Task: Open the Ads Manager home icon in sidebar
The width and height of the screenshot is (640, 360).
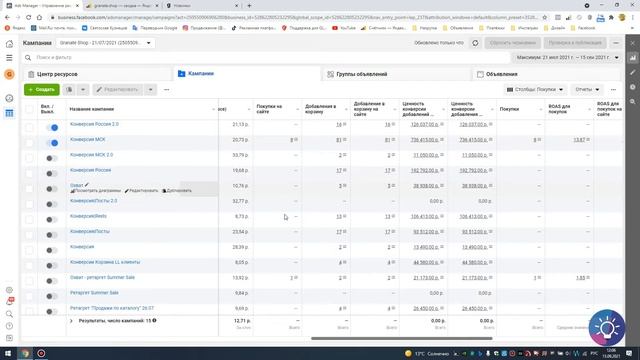Action: [x=9, y=44]
